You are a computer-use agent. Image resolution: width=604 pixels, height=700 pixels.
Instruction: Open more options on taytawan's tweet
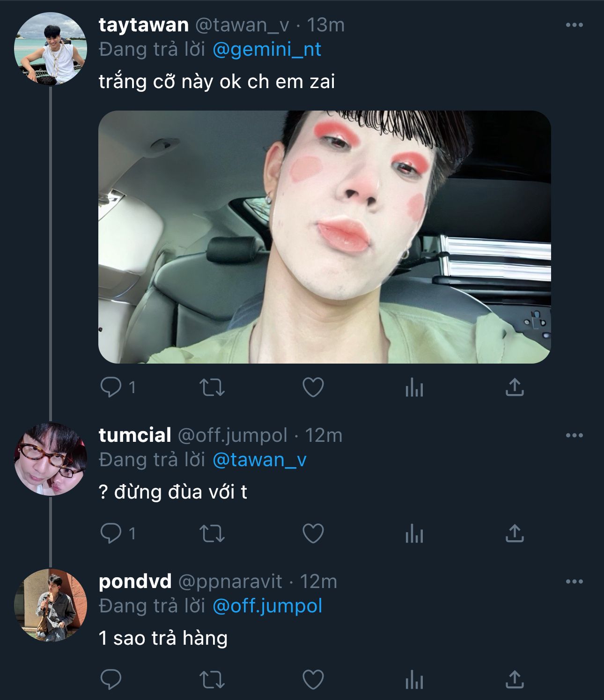(574, 25)
